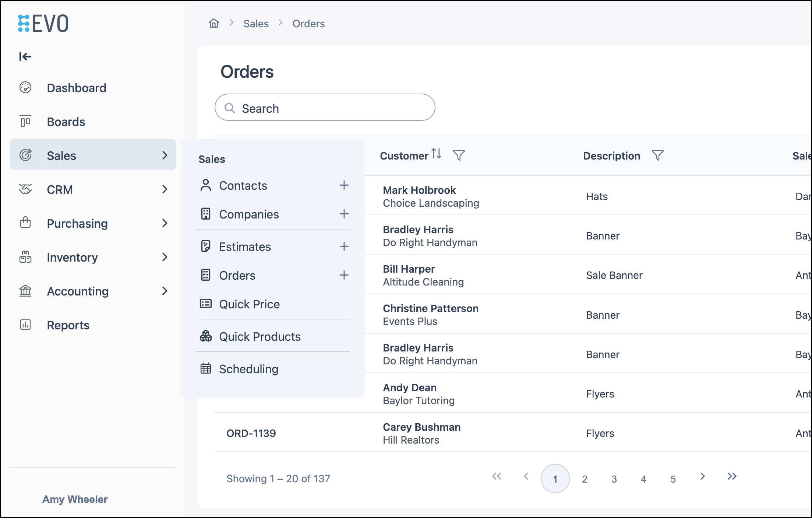The height and width of the screenshot is (518, 812).
Task: Select Contacts in the Sales submenu
Action: 243,185
